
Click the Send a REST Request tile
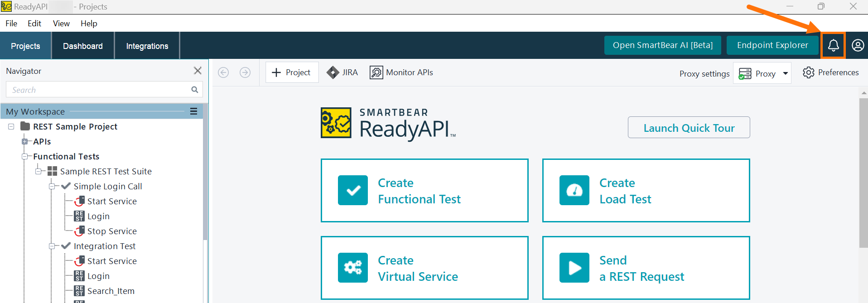(646, 268)
